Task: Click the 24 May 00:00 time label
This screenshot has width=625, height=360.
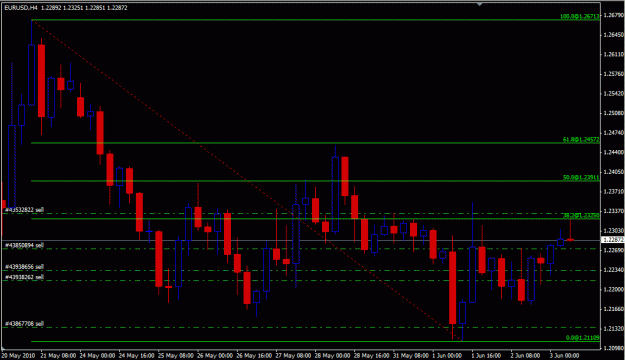Action: (98, 355)
